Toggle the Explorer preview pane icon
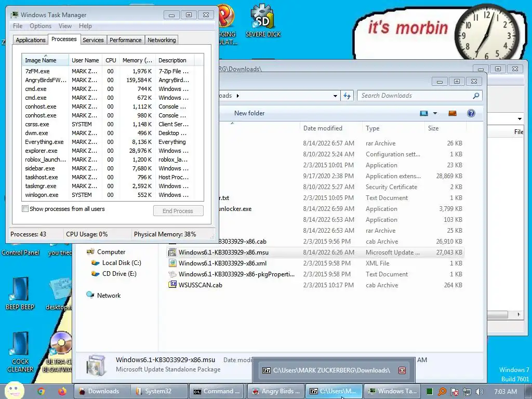Image resolution: width=532 pixels, height=399 pixels. pyautogui.click(x=453, y=113)
